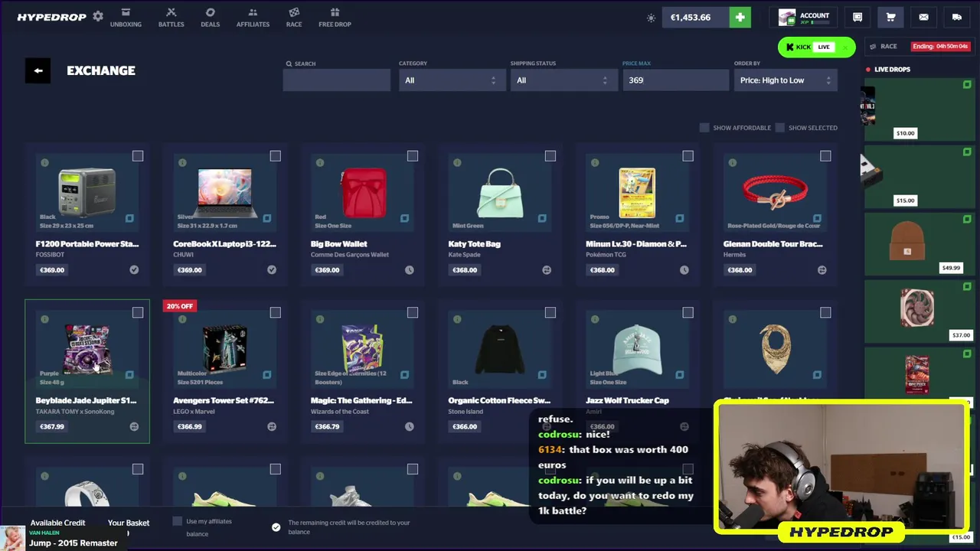The image size is (980, 551).
Task: Enable the Show Selected checkbox
Action: 780,128
